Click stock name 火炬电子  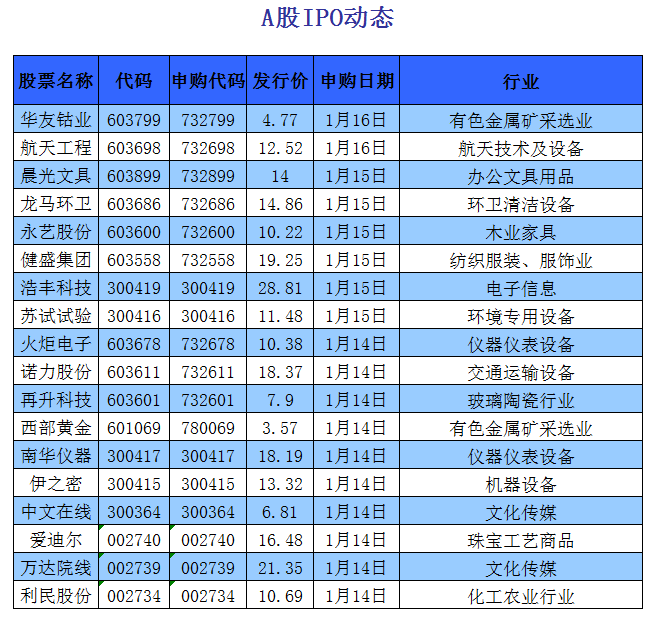click(56, 344)
